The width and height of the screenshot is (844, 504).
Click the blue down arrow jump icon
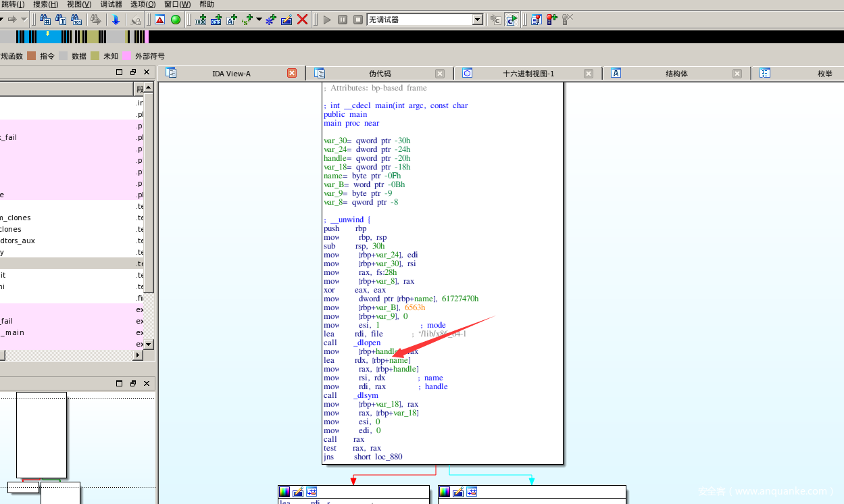tap(116, 20)
